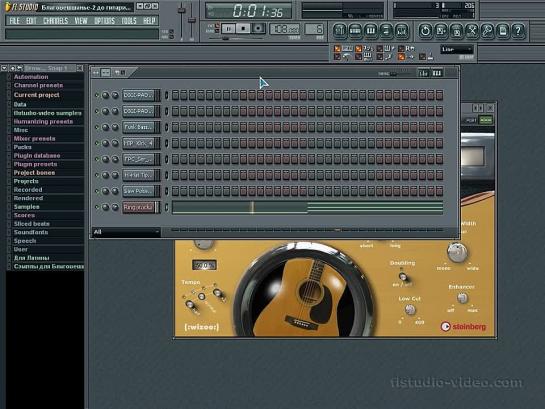Open the EDIT menu

point(31,21)
